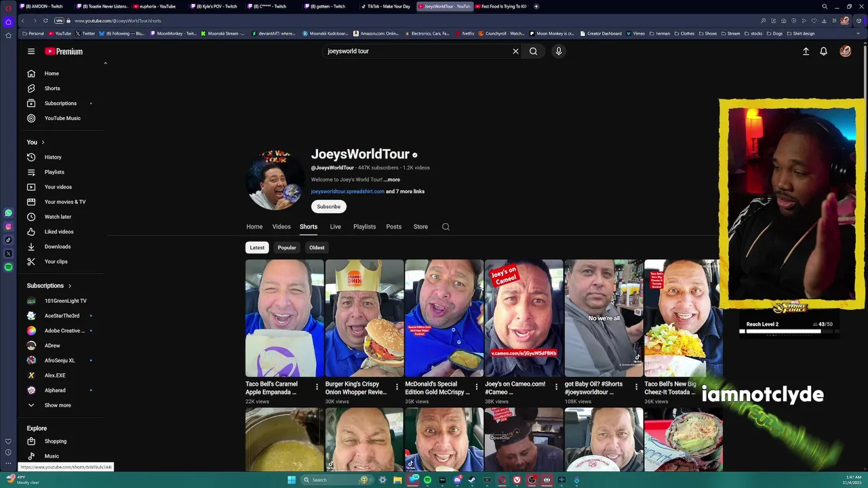Open Spotify from the Windows taskbar
The image size is (868, 488).
[427, 480]
